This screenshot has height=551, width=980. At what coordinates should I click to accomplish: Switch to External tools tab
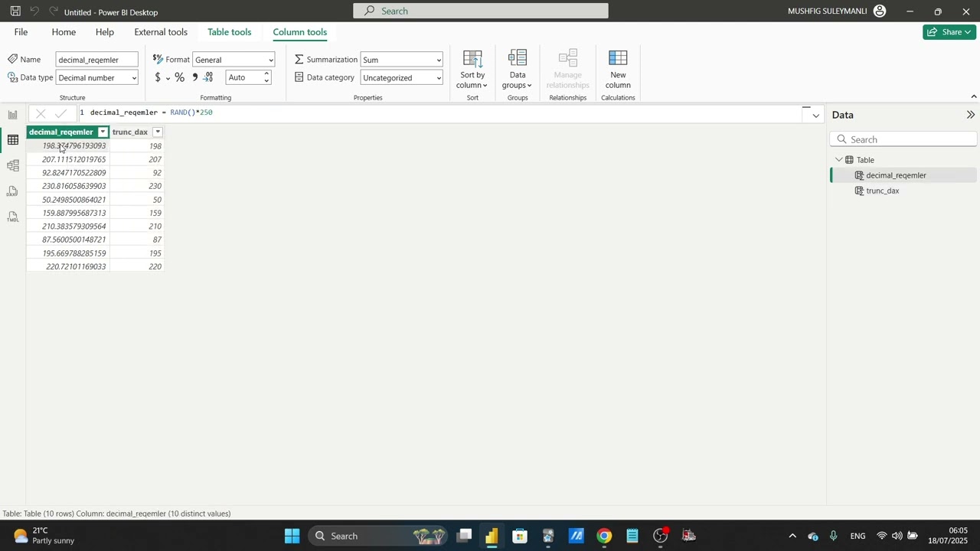point(161,32)
